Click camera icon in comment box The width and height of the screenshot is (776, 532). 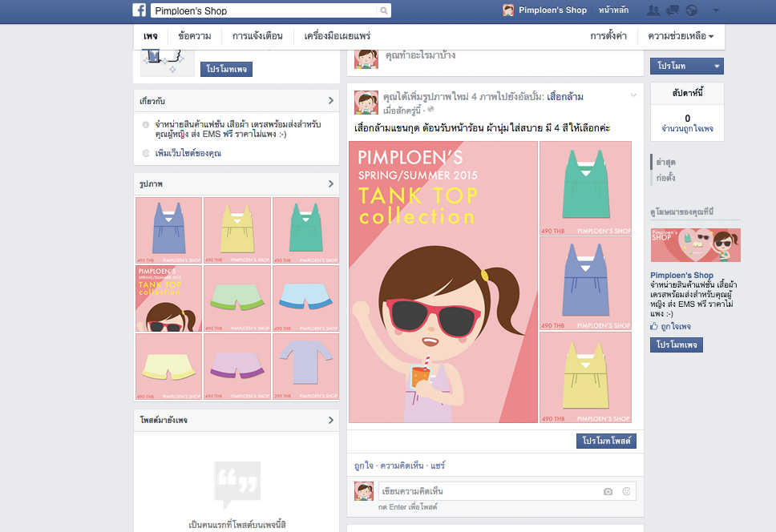pos(608,491)
